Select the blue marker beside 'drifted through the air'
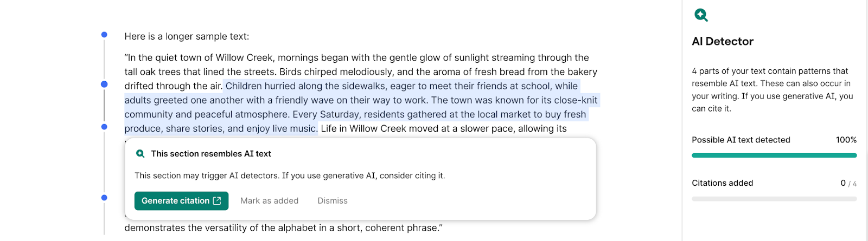868x241 pixels. point(104,84)
